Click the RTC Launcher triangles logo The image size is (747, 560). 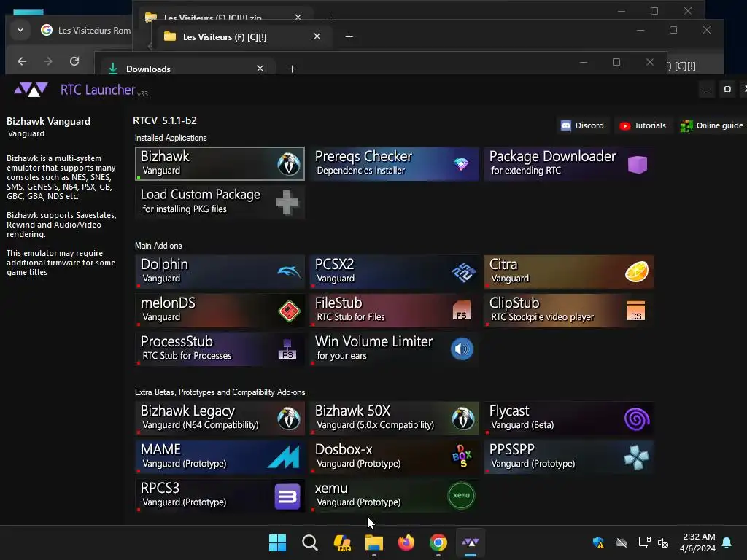point(31,90)
